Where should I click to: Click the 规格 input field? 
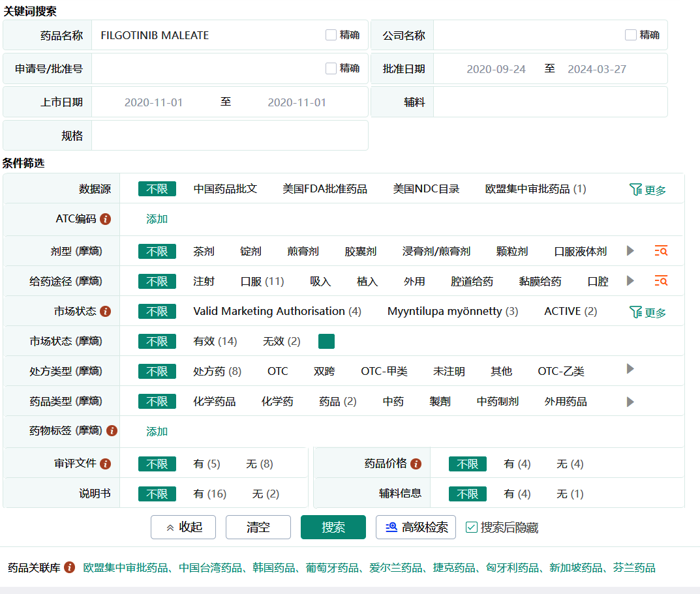(229, 136)
